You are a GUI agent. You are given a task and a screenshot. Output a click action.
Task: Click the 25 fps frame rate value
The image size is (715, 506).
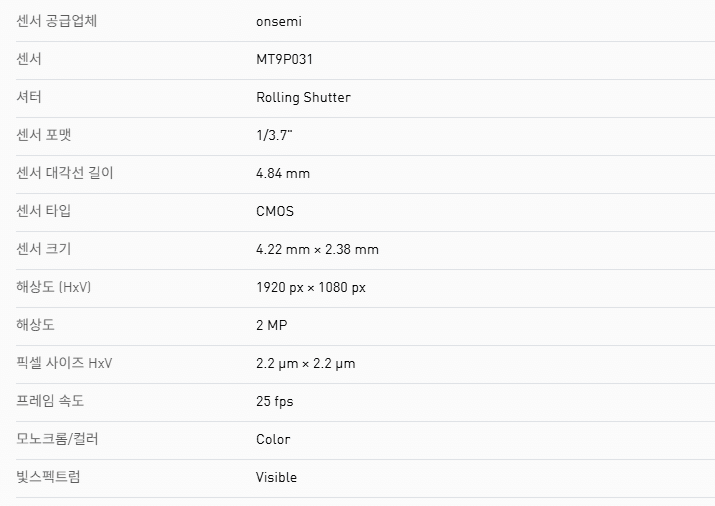point(275,401)
